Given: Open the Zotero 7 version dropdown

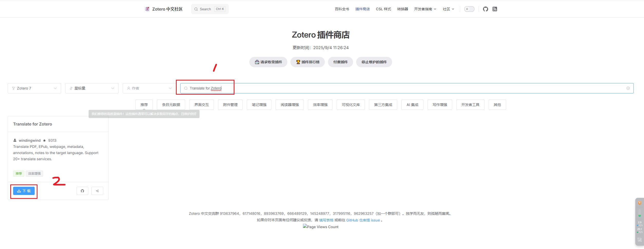Looking at the screenshot, I should click(34, 88).
